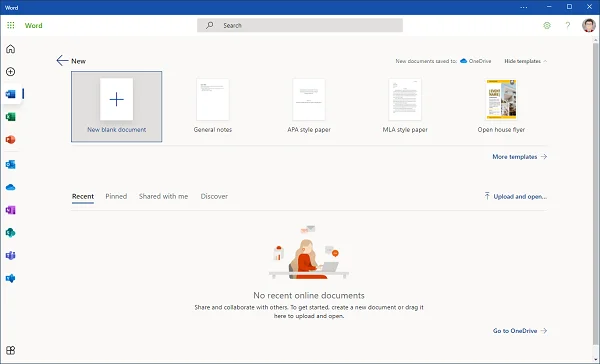
Task: Open Excel from the sidebar
Action: pos(11,117)
